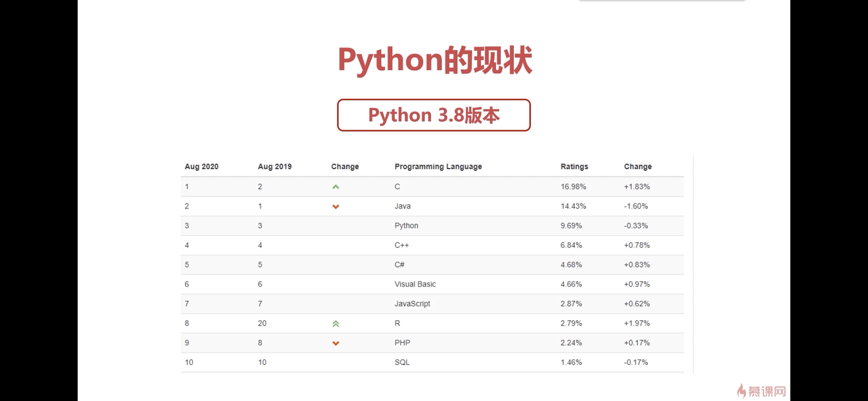Viewport: 868px width, 401px height.
Task: Click the red down arrow in PHP row
Action: coord(336,343)
